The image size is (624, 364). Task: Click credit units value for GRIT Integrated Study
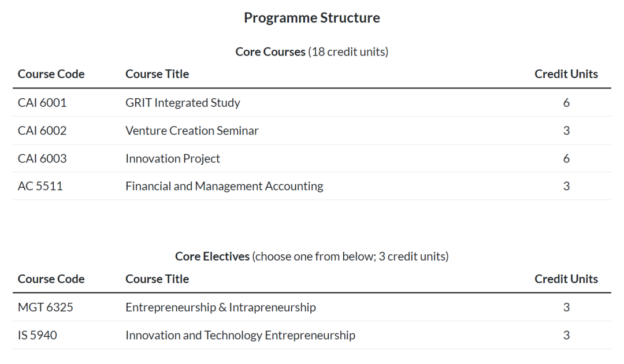(566, 103)
